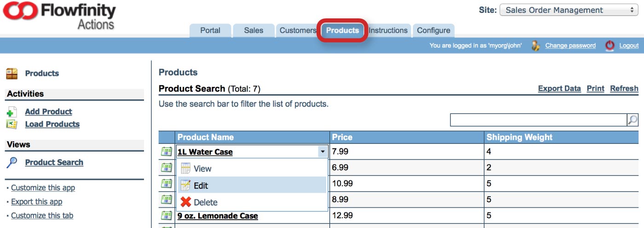Open the Configure tab
The height and width of the screenshot is (228, 644).
(433, 30)
